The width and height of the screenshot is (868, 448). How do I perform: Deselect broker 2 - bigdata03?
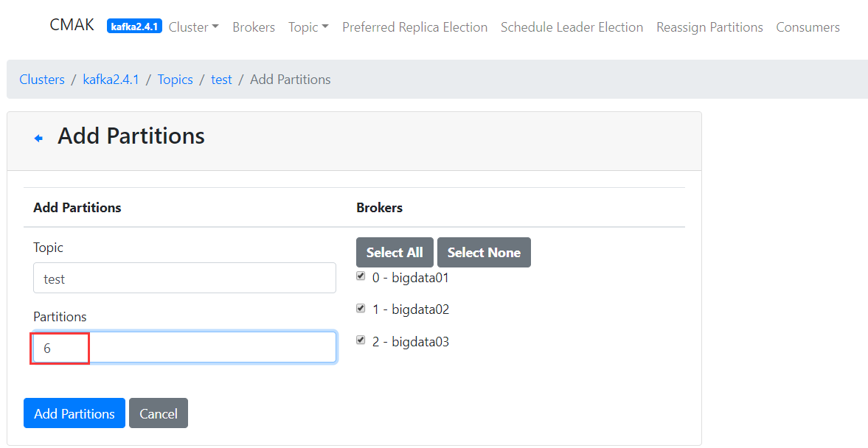pyautogui.click(x=361, y=340)
